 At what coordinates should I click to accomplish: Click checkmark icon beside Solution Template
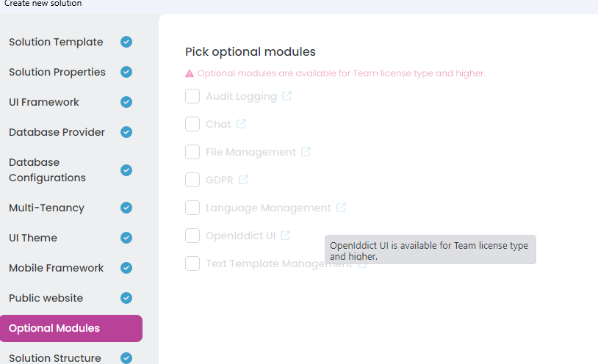tap(126, 42)
